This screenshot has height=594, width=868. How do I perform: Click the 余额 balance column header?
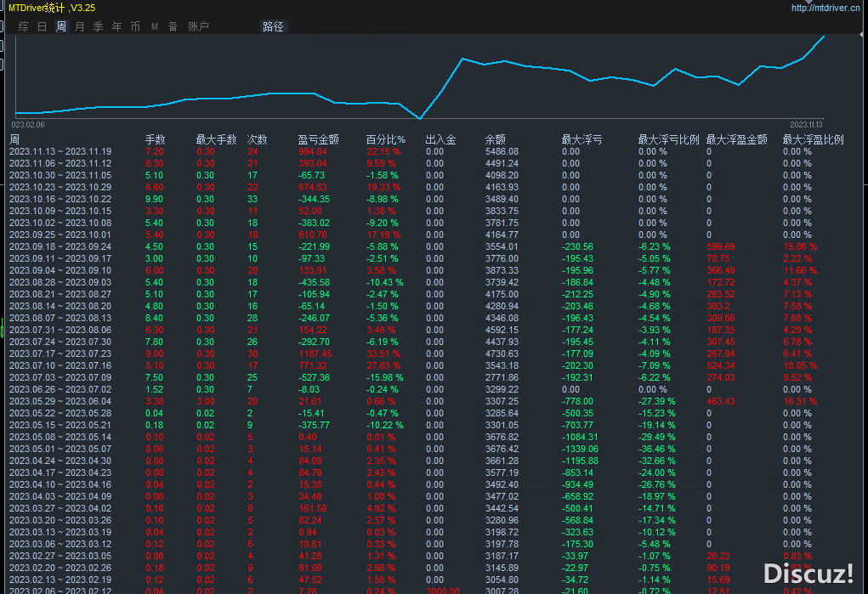(x=495, y=139)
